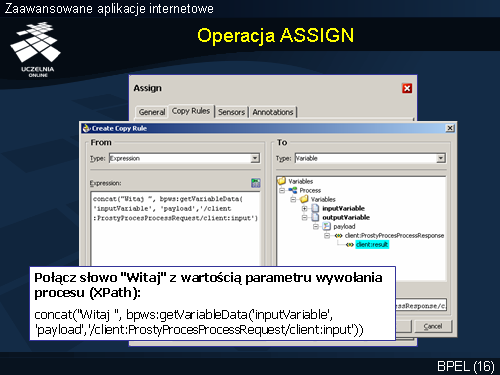Image resolution: width=500 pixels, height=375 pixels.
Task: Collapse the Process tree node
Action: point(282,190)
